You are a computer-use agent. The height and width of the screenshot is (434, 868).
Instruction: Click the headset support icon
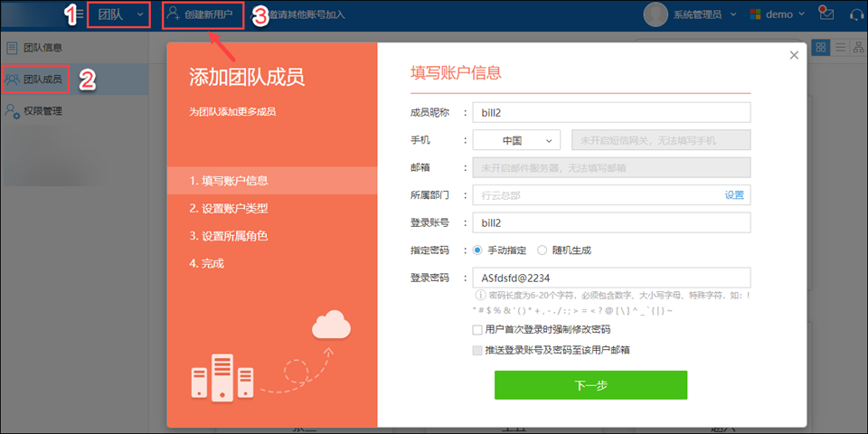[x=856, y=14]
